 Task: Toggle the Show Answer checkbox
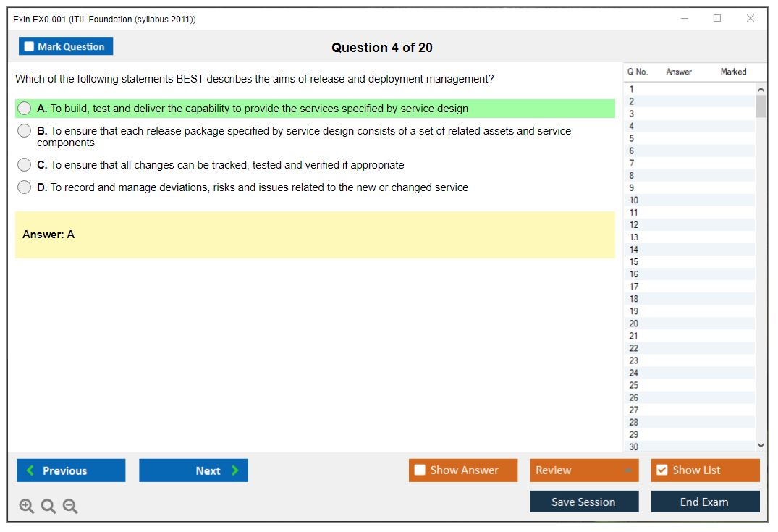coord(420,470)
